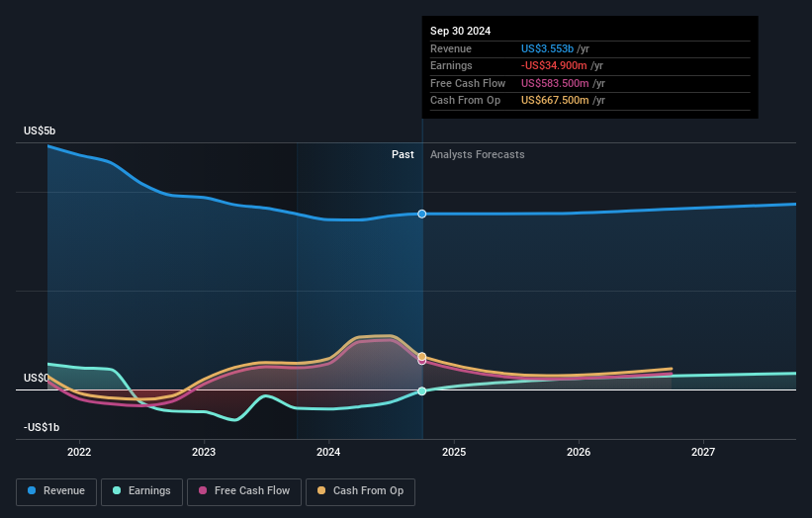Toggle the Cash From Op legend series
Viewport: 812px width, 518px height.
(360, 491)
